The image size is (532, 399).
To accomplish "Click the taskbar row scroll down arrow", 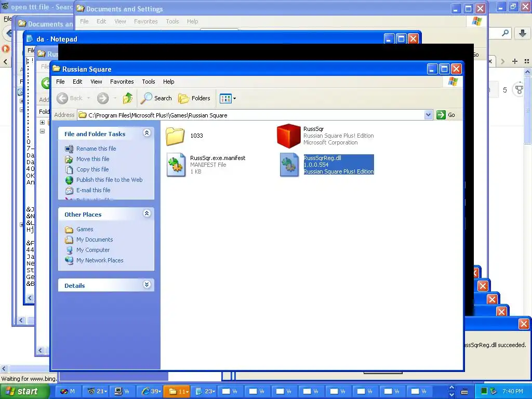I will [451, 395].
